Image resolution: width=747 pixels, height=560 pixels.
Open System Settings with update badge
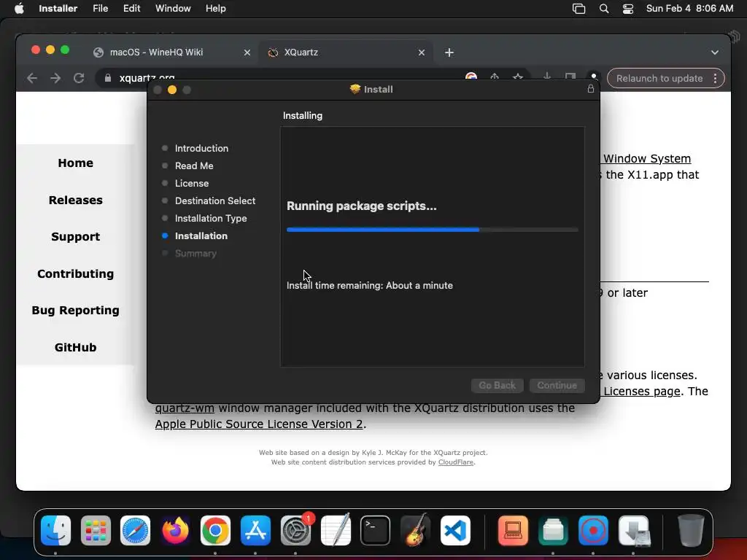[x=295, y=530]
